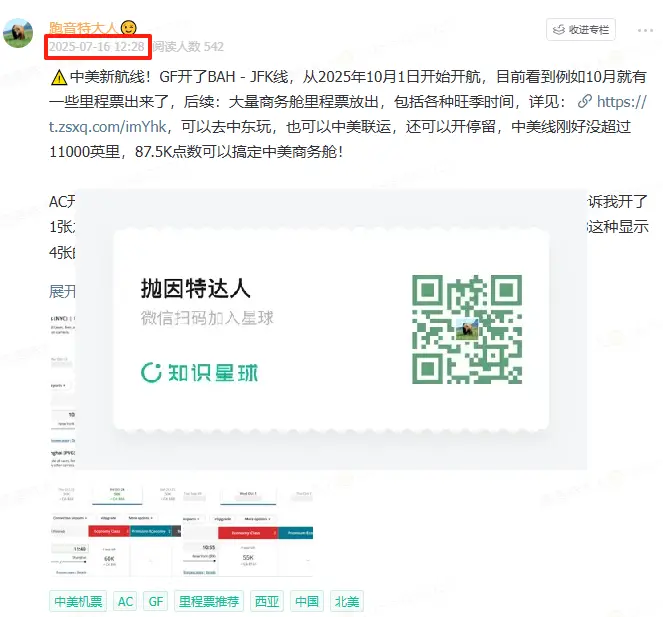The height and width of the screenshot is (617, 663).
Task: Select the 中美机票 tag
Action: pos(78,601)
